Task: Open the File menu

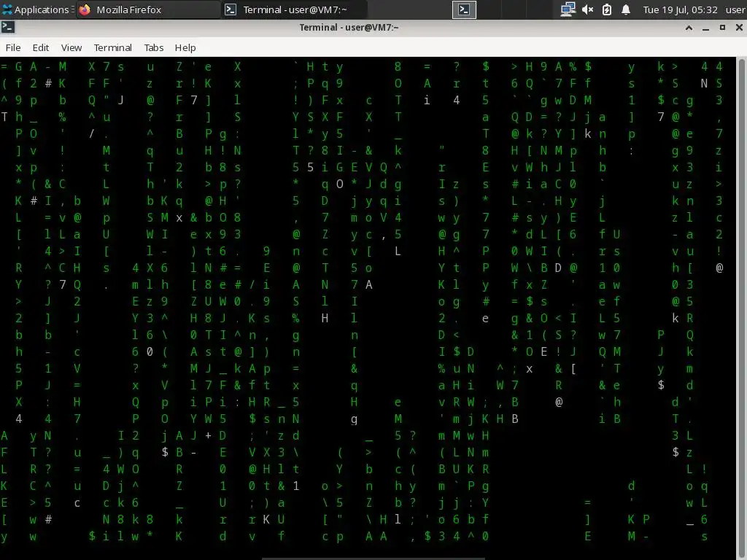Action: [x=13, y=47]
